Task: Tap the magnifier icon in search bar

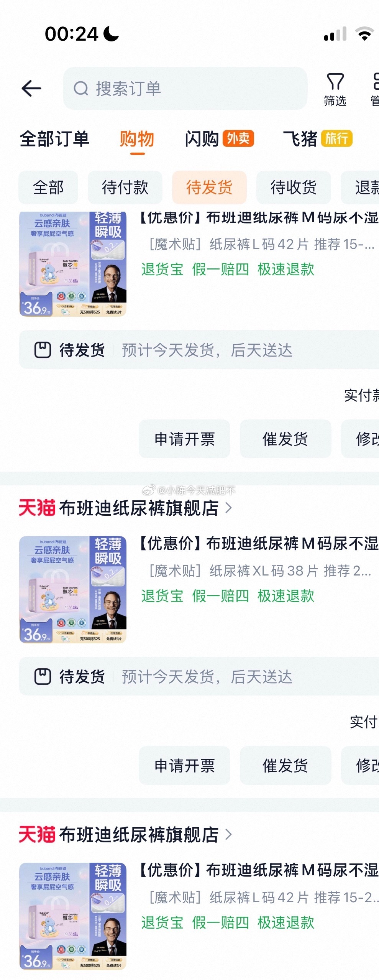Action: (81, 89)
